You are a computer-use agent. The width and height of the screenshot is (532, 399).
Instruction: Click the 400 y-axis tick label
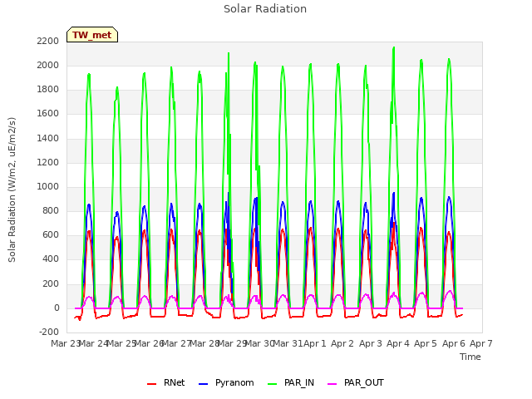click(51, 259)
